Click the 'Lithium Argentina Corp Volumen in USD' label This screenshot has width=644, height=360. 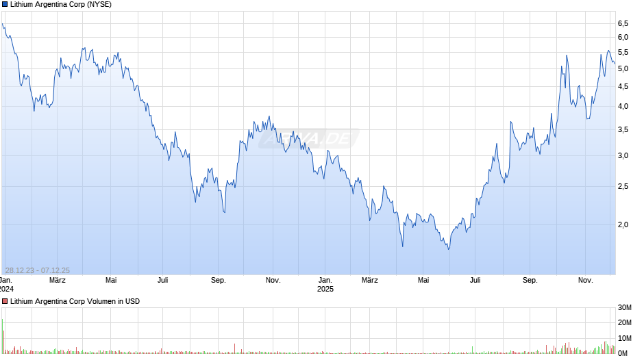click(75, 301)
